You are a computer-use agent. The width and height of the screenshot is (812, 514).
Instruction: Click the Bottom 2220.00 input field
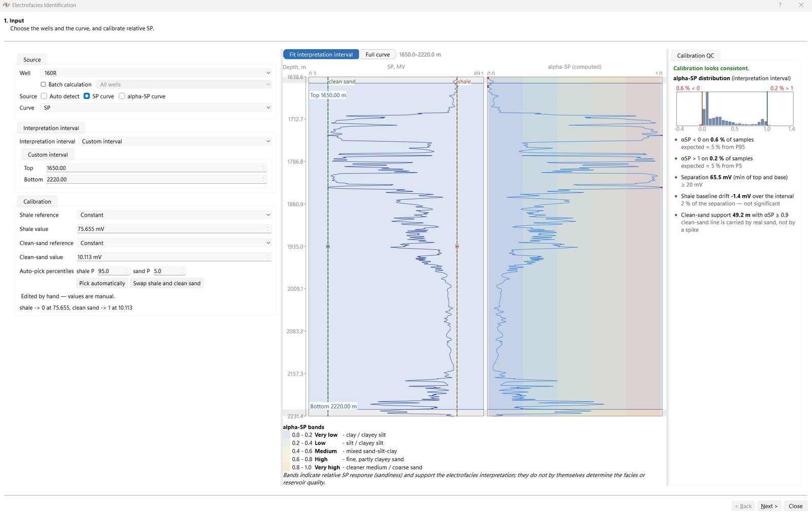[156, 180]
